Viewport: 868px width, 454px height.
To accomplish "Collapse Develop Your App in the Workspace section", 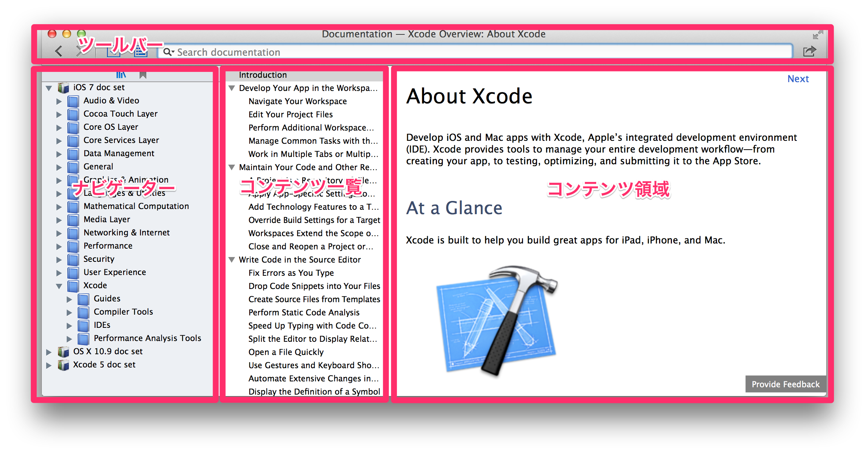I will pos(232,88).
